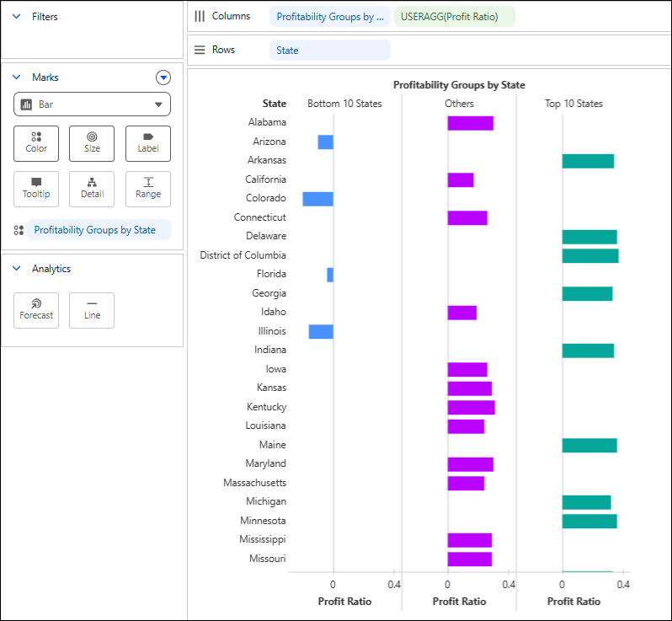Open the Tooltip mark card

pyautogui.click(x=36, y=189)
